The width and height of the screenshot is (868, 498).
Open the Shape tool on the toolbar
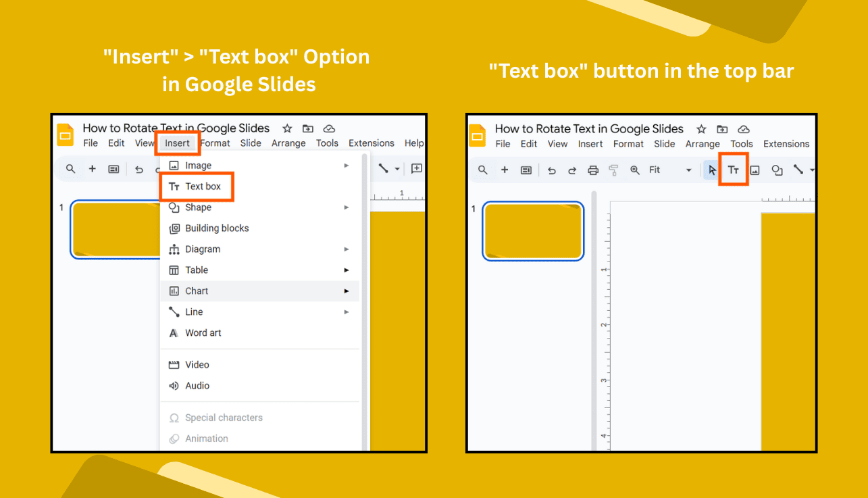point(777,170)
